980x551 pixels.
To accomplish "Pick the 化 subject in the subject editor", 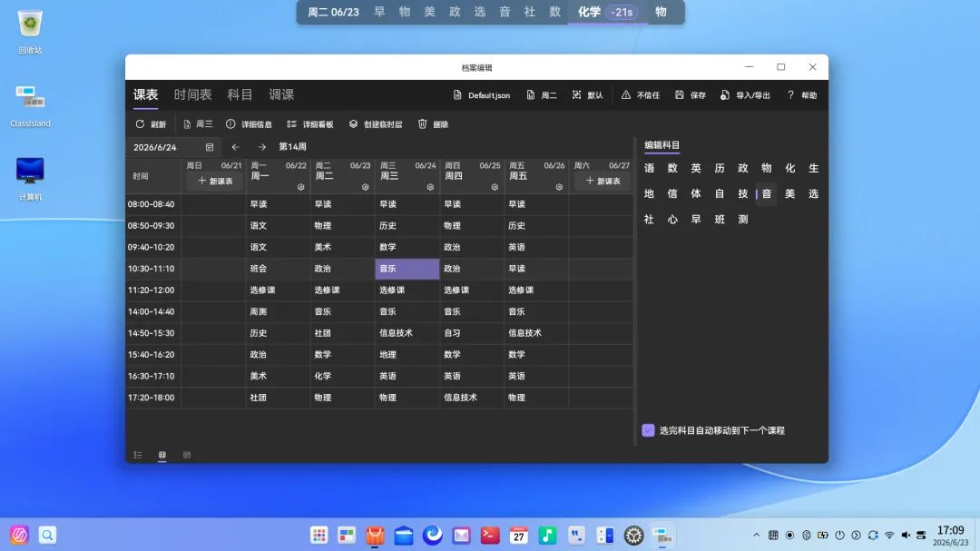I will tap(790, 168).
